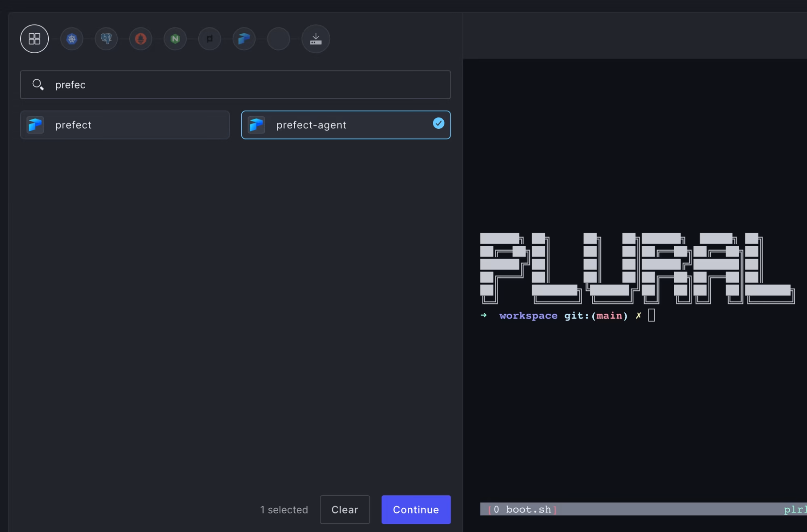Select the prefect application card

pyautogui.click(x=125, y=125)
